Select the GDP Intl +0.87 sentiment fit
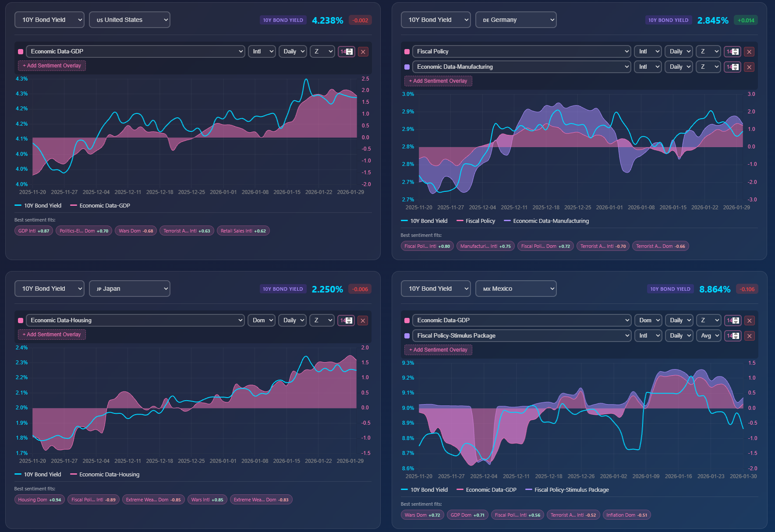Viewport: 775px width, 532px height. (x=33, y=230)
